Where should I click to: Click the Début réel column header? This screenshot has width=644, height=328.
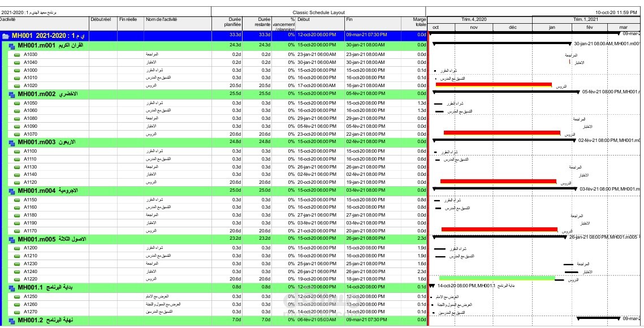(103, 24)
